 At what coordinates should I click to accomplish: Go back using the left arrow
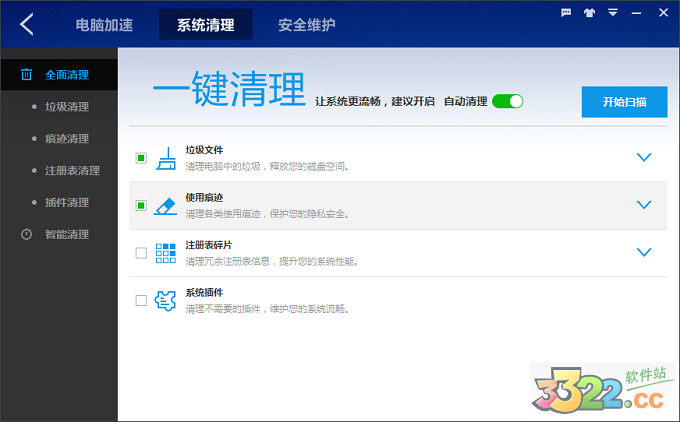pyautogui.click(x=26, y=24)
